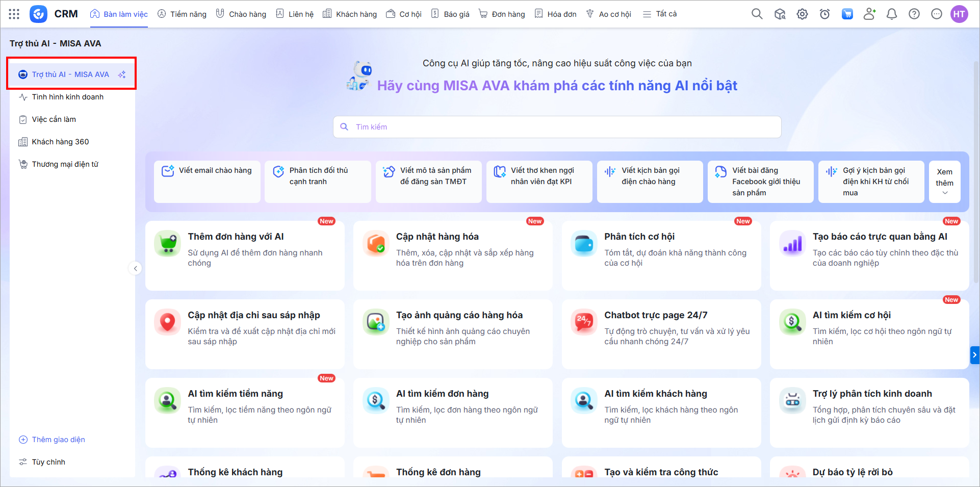
Task: Expand the Xem thêm suggestions
Action: point(944,182)
